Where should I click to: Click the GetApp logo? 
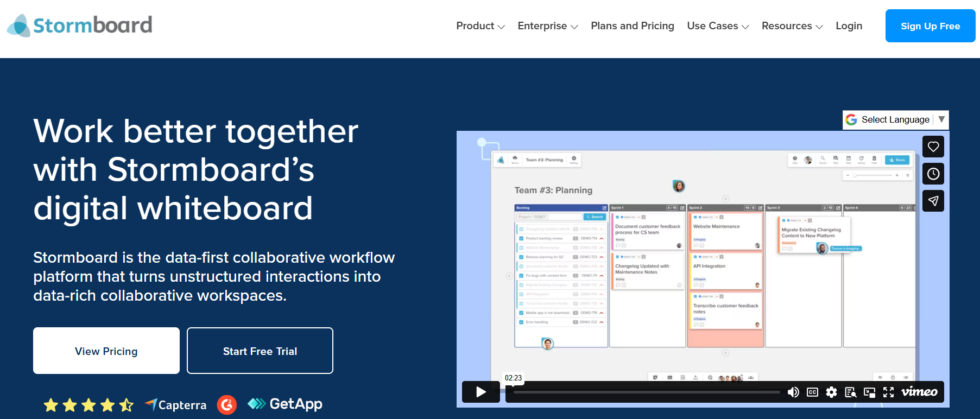tap(285, 404)
